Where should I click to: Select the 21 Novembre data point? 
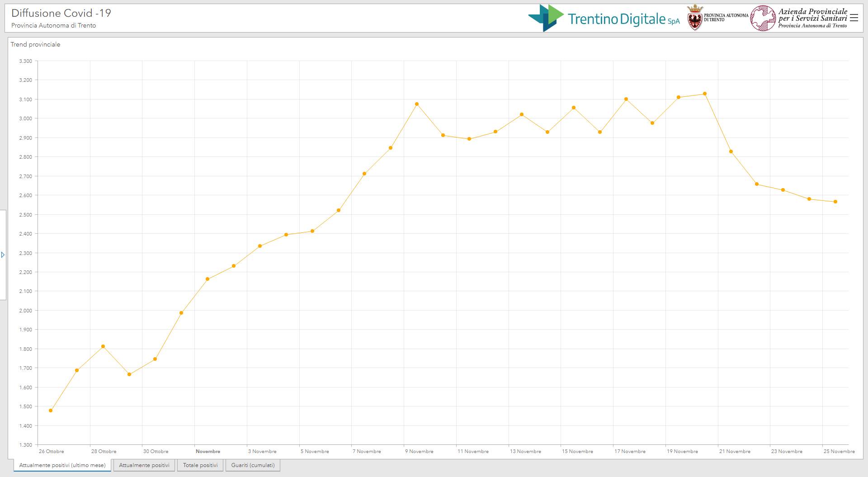click(x=731, y=151)
